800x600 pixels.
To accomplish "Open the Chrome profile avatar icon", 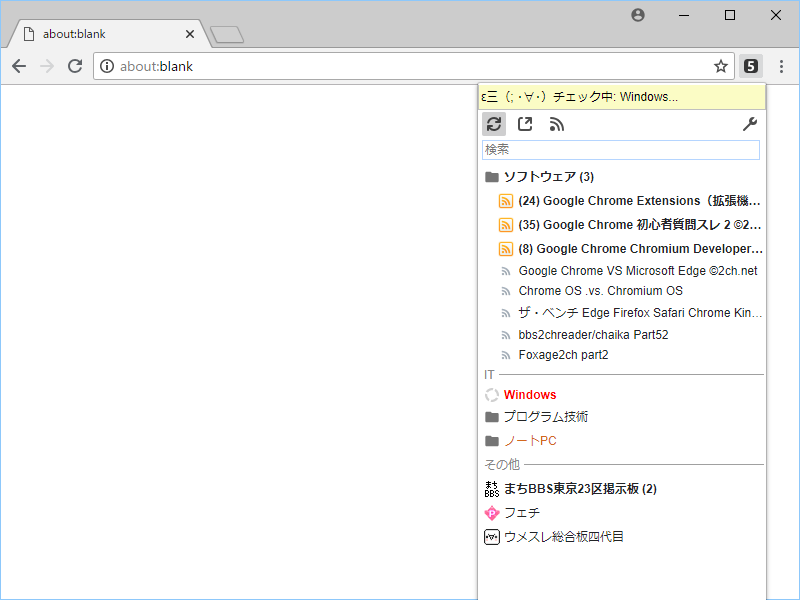I will tap(638, 15).
